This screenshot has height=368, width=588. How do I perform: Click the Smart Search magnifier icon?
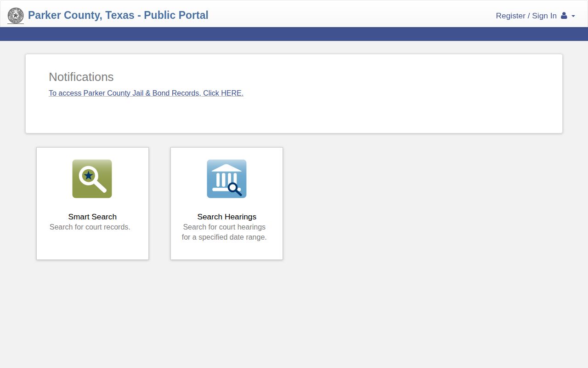click(92, 179)
